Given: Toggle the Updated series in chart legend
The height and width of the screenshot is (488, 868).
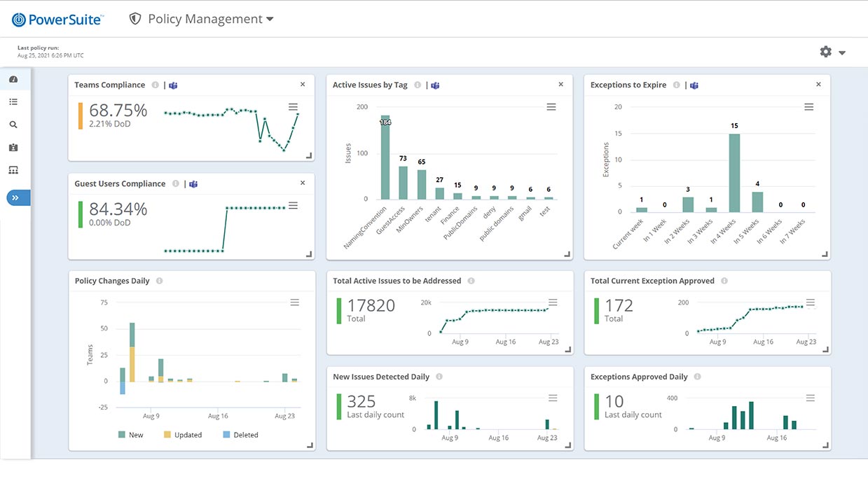Looking at the screenshot, I should [181, 435].
